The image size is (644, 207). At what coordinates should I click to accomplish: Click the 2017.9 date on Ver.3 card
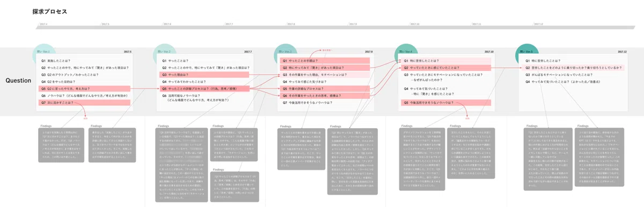(368, 51)
